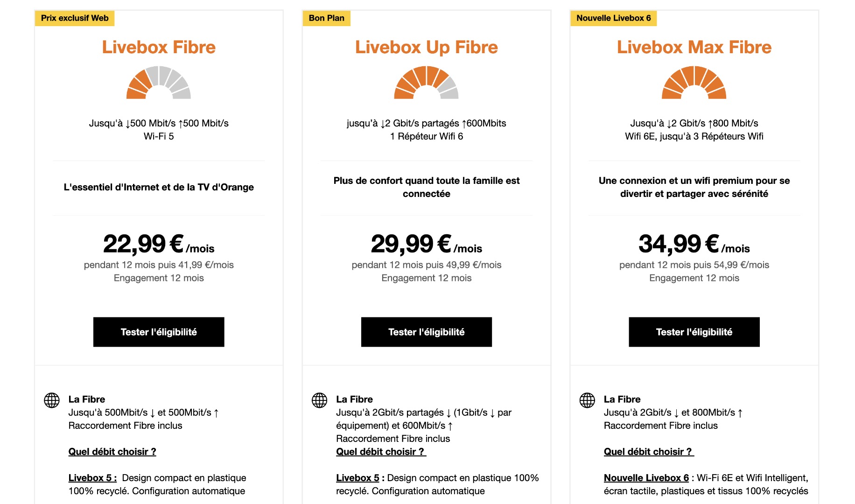The width and height of the screenshot is (855, 504).
Task: Follow the Livebox 5 link in Up Fibre card
Action: pyautogui.click(x=357, y=478)
